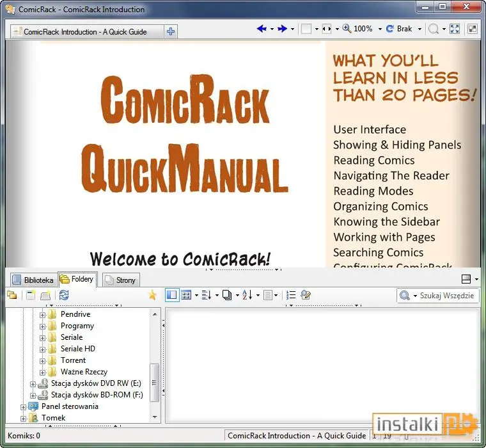Open the Strony tab

[x=121, y=280]
